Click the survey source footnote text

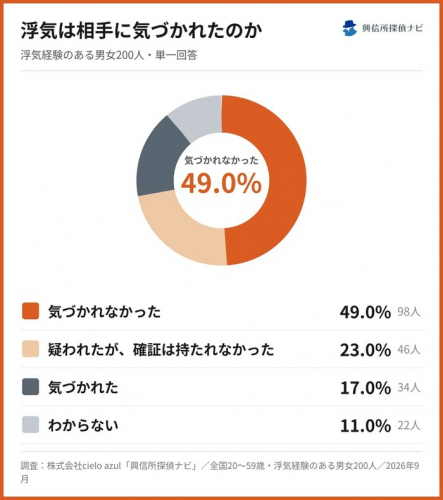[220, 472]
